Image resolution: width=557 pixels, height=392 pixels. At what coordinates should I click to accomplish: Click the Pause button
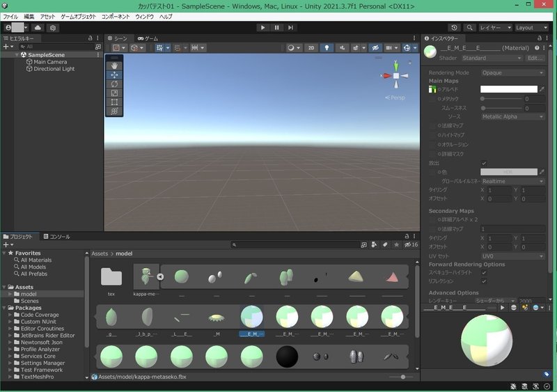[x=276, y=27]
